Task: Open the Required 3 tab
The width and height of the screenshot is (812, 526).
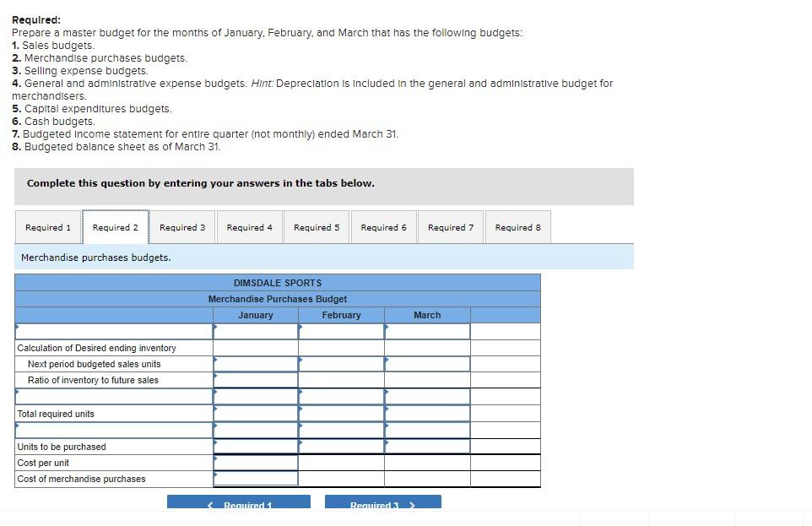Action: click(x=182, y=227)
